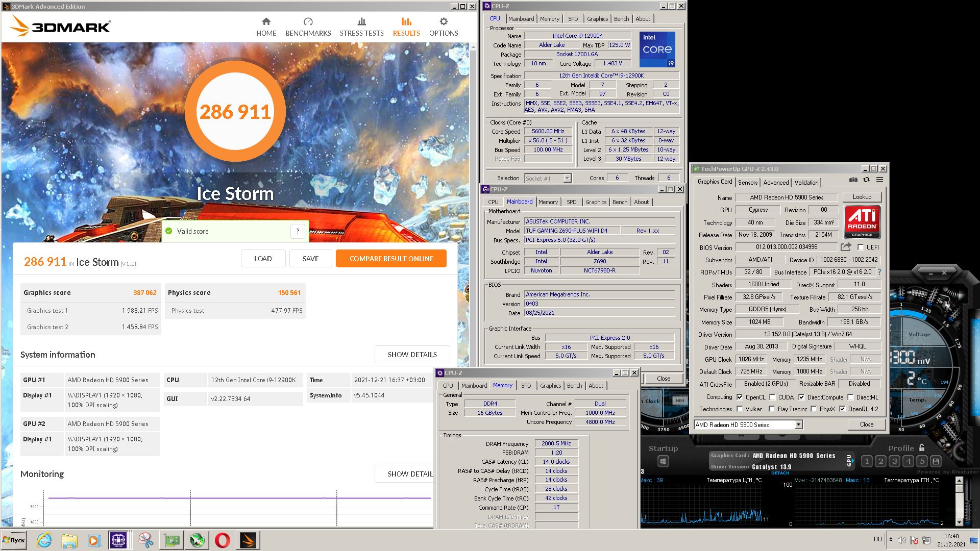Switch to the Validation tab in GPU-Z
The height and width of the screenshot is (551, 980).
click(x=806, y=182)
